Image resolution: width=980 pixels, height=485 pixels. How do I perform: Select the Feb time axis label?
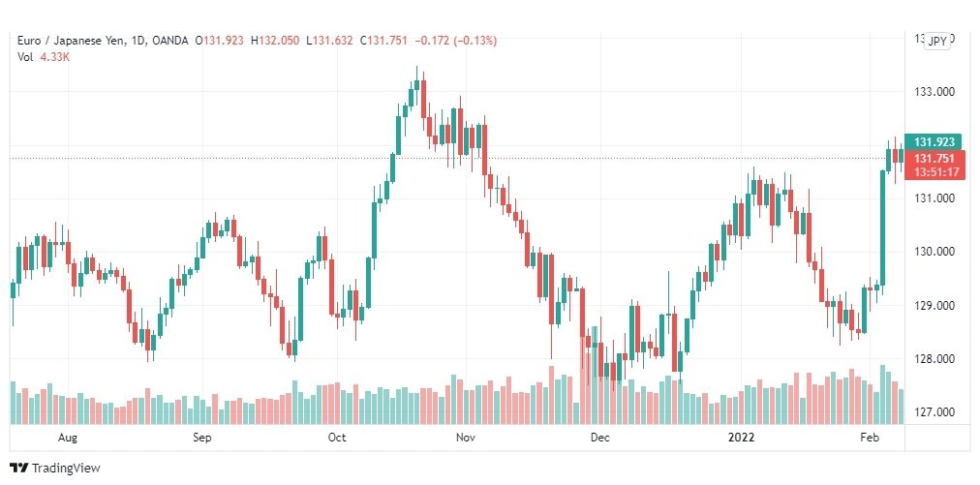870,438
